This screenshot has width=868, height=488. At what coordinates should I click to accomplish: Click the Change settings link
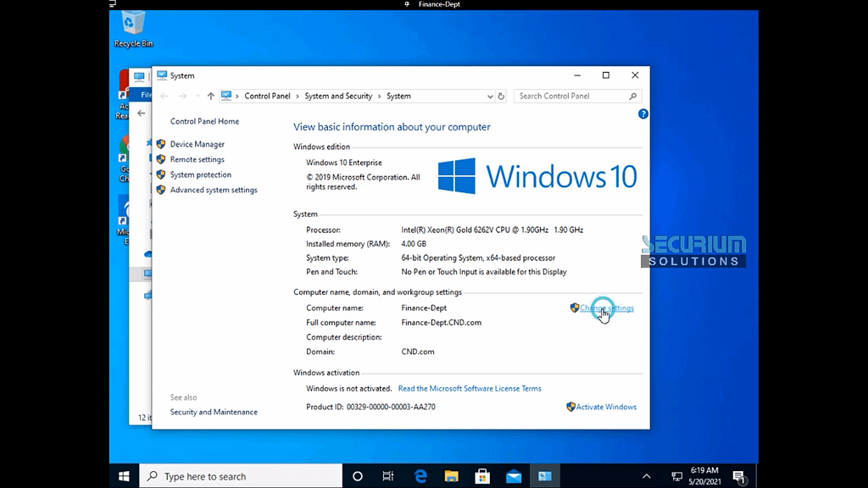607,308
